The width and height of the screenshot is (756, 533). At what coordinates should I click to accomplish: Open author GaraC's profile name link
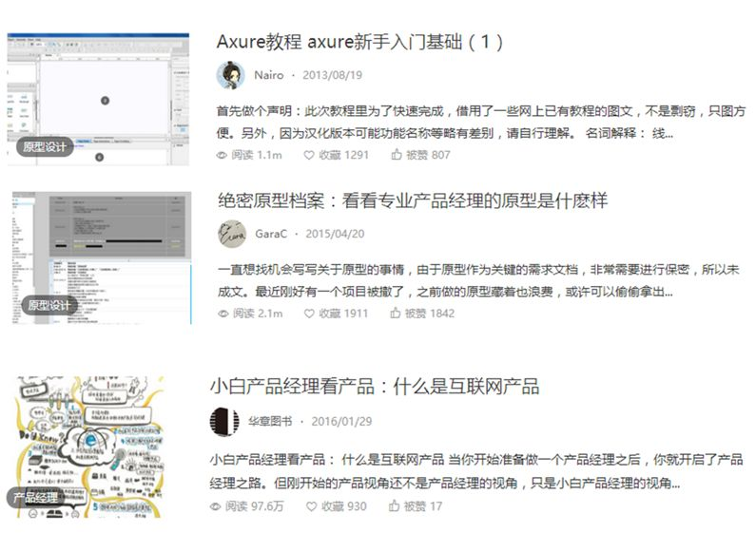[271, 234]
